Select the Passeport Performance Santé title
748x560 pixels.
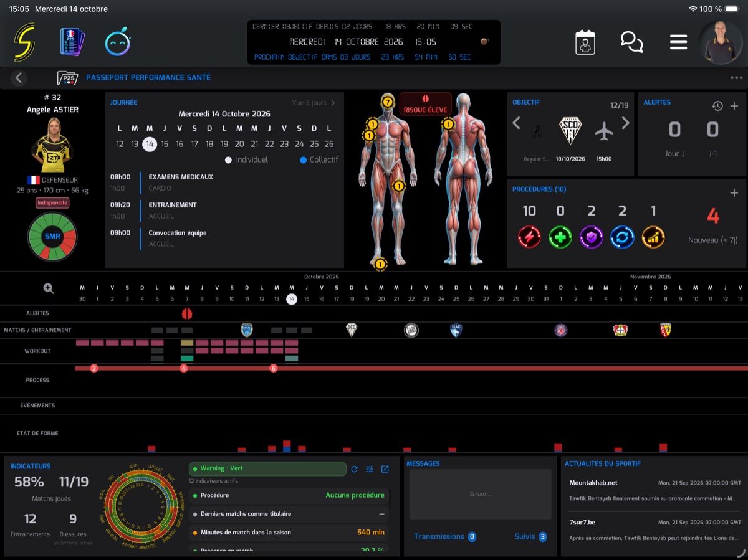[148, 78]
